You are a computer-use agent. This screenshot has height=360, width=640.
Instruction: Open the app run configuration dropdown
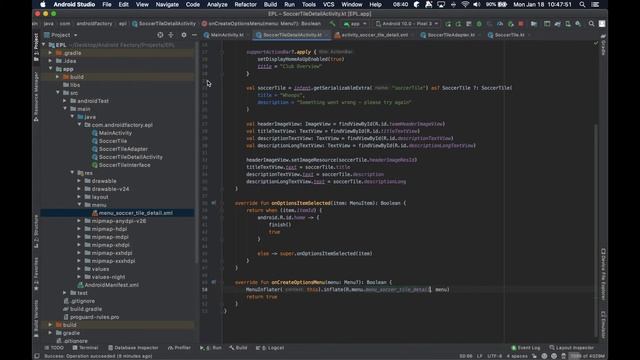pos(356,24)
